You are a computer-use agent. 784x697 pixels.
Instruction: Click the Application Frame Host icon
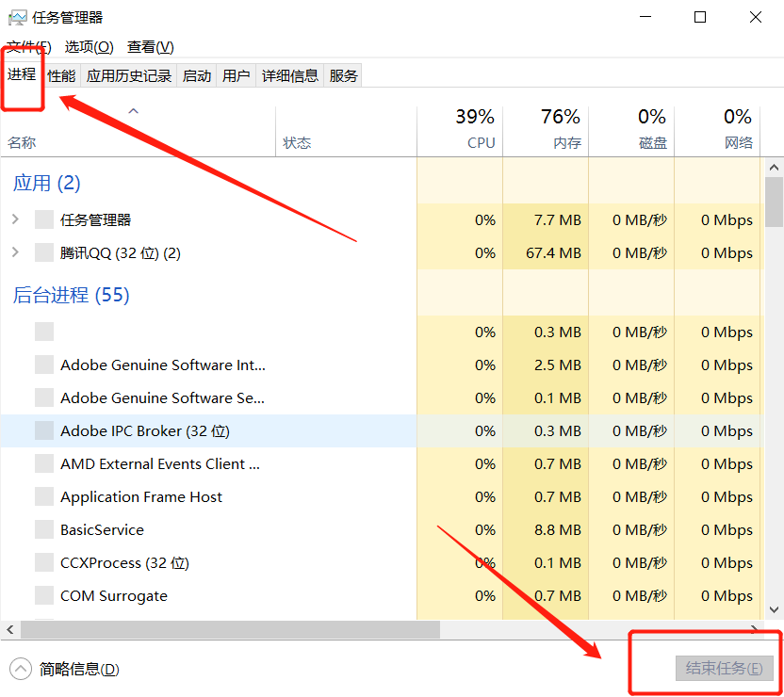pos(44,496)
